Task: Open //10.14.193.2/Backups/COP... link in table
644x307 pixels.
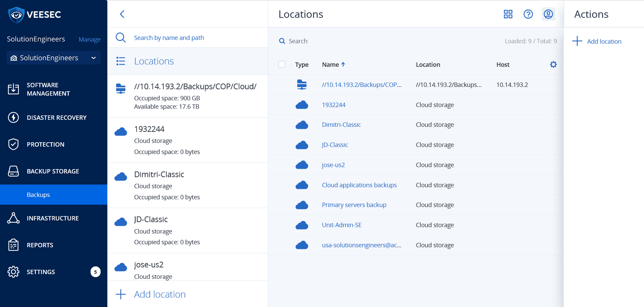Action: [362, 85]
